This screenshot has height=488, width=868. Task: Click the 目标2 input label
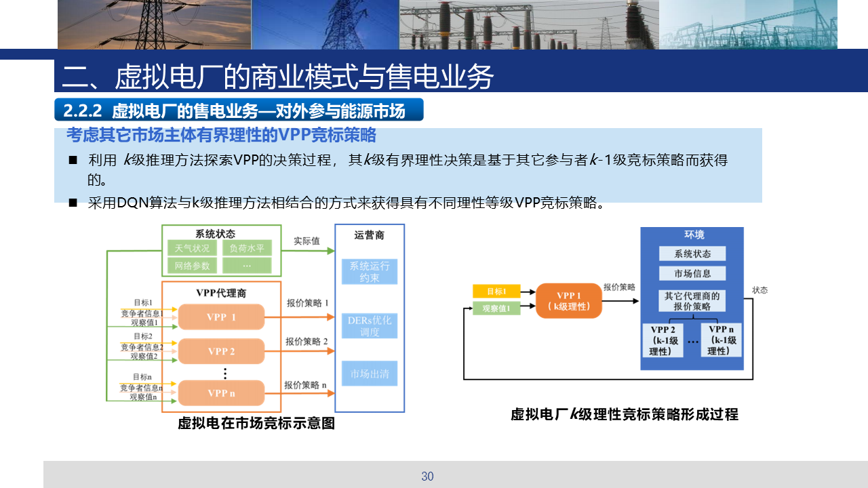point(143,336)
